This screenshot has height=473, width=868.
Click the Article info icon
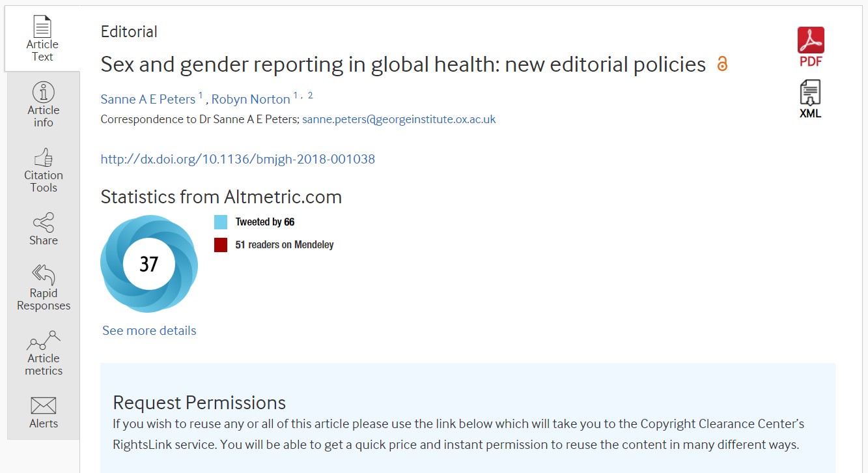[44, 92]
